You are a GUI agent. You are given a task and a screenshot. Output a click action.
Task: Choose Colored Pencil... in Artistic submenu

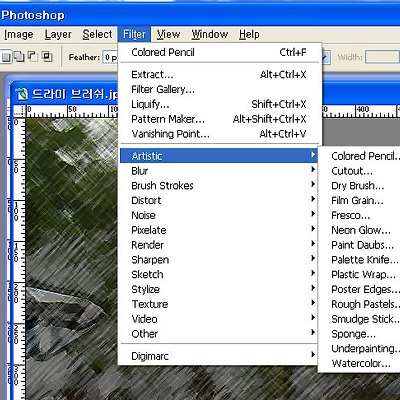pyautogui.click(x=360, y=156)
